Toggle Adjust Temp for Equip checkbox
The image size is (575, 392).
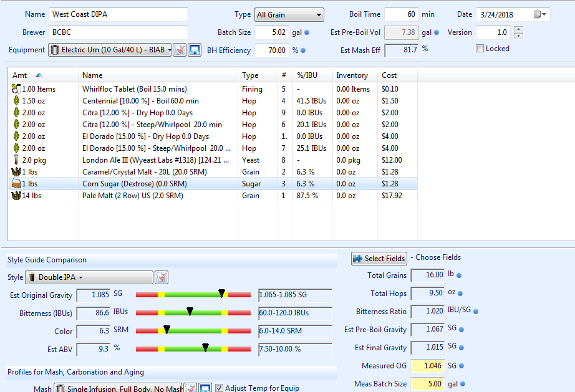(219, 388)
